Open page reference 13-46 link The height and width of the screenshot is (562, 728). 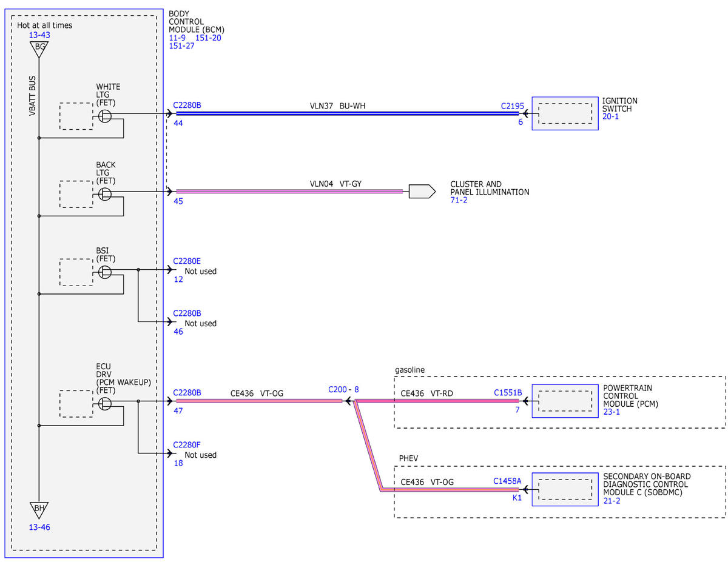point(39,527)
